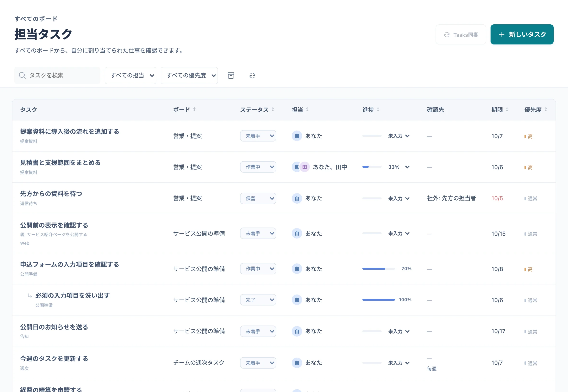Image resolution: width=568 pixels, height=392 pixels.
Task: Open the 作業中 status dropdown for 見積書と支援範囲をまとめる
Action: [x=258, y=167]
